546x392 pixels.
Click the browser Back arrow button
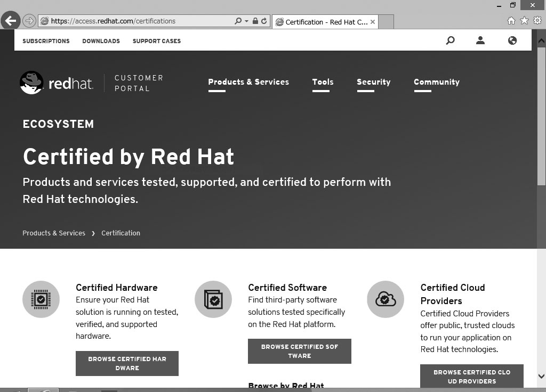pyautogui.click(x=11, y=21)
